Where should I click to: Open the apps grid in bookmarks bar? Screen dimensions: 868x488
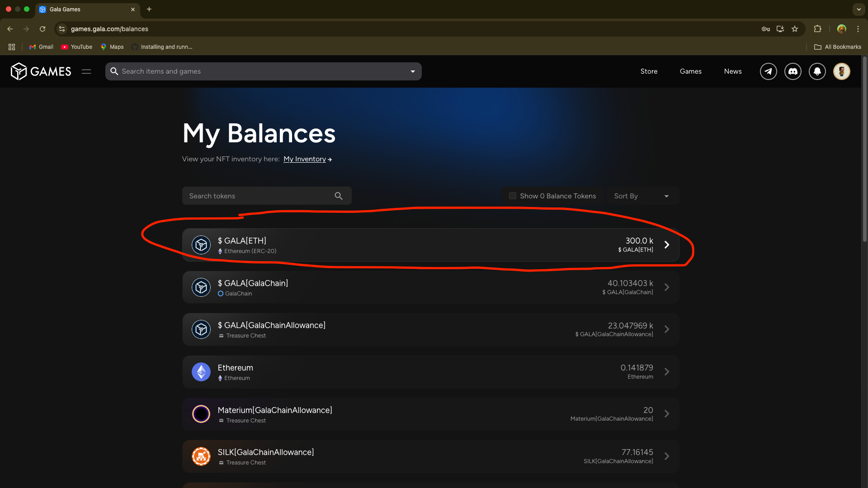[12, 47]
